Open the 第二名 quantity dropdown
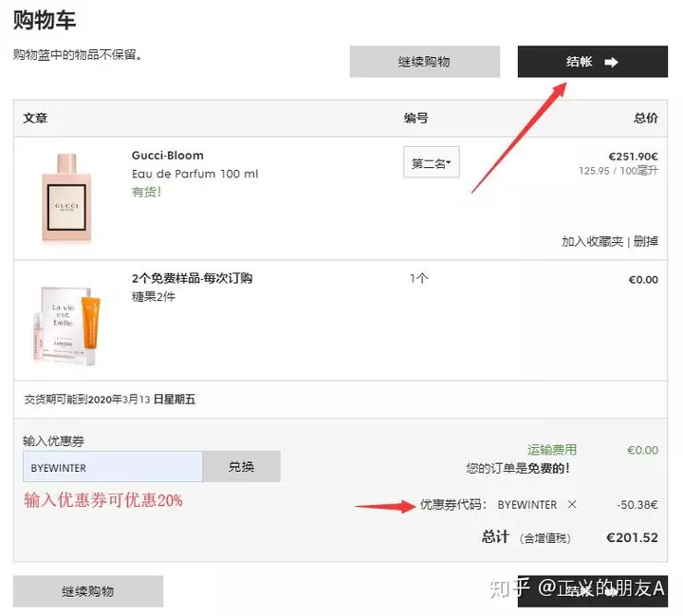Viewport: 683px width, 616px height. [x=432, y=162]
